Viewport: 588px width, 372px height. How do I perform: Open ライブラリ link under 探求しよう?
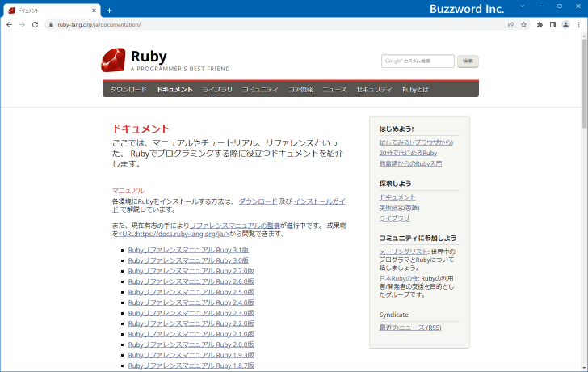pyautogui.click(x=394, y=218)
